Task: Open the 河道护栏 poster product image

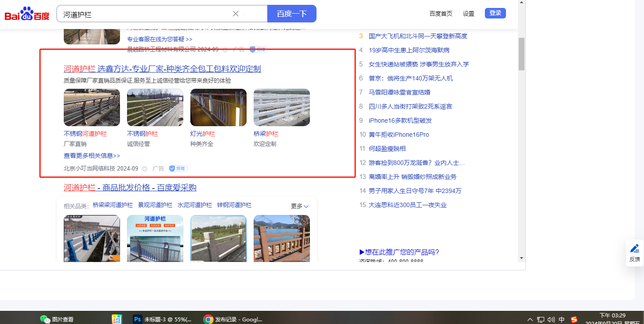Action: click(x=155, y=238)
